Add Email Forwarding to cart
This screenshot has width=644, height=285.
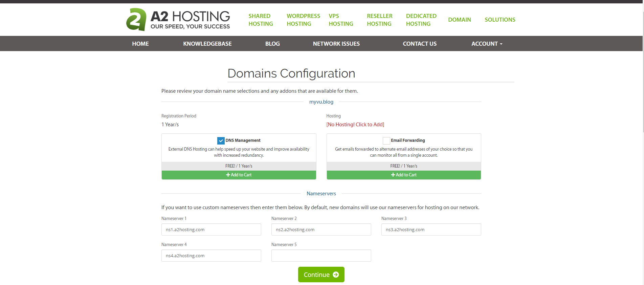[403, 175]
